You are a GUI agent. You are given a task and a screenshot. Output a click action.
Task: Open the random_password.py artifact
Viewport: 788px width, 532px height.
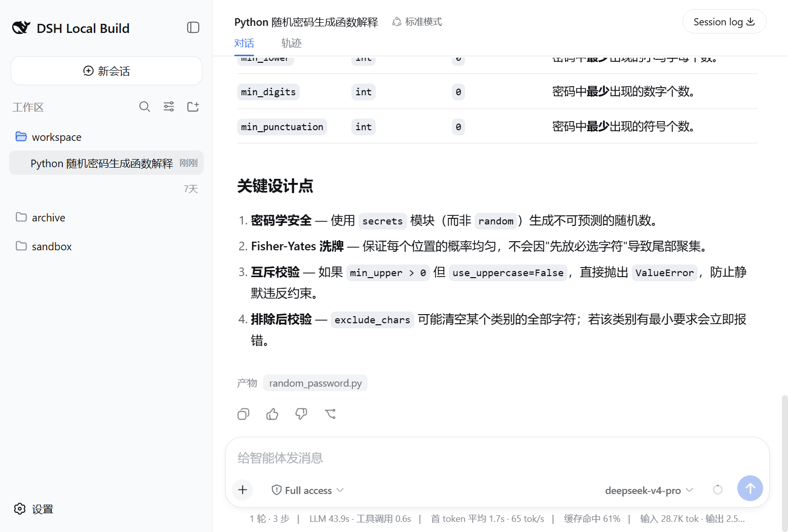(x=315, y=383)
